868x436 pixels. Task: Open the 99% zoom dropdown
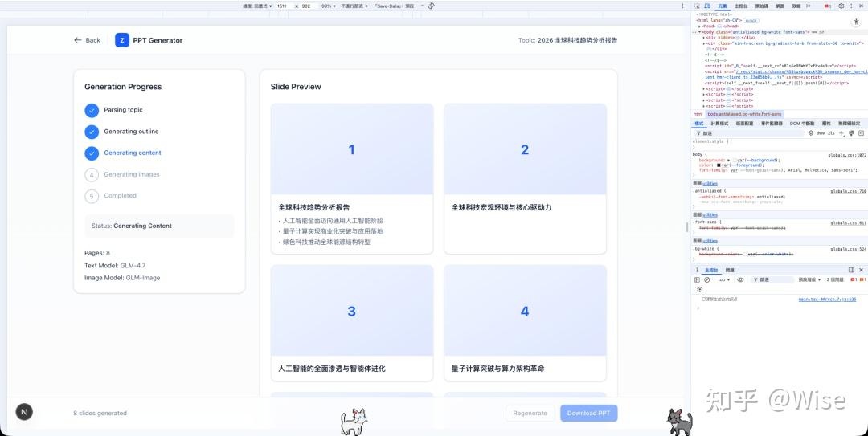[329, 6]
